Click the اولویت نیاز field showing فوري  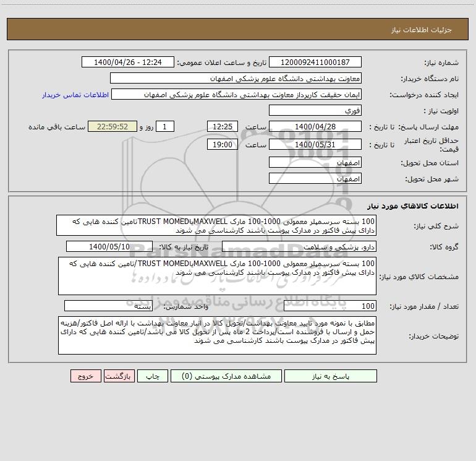click(315, 110)
